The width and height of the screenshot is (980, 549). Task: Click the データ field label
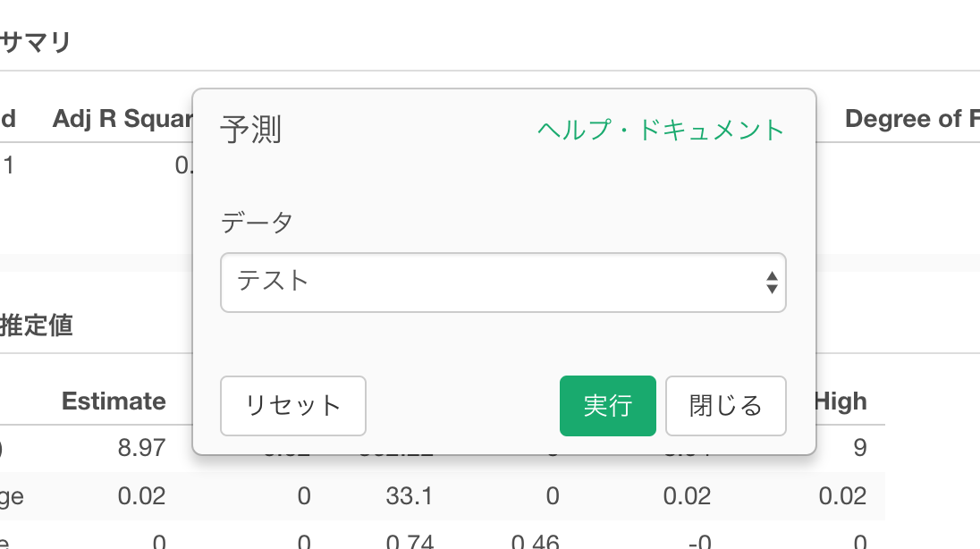[257, 223]
